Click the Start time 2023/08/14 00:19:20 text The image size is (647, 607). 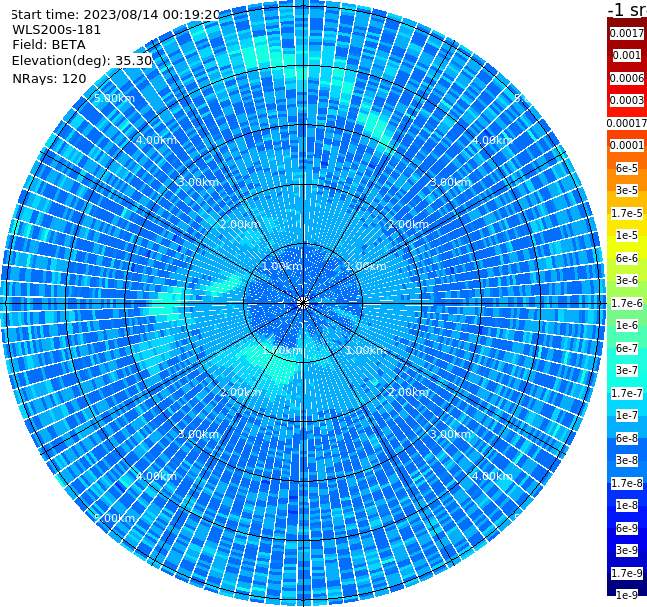pos(115,14)
